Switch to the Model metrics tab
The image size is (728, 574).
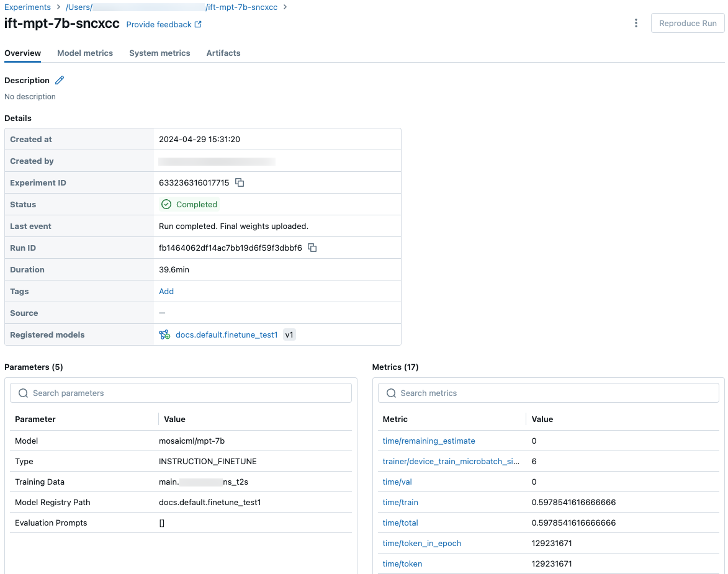click(x=85, y=53)
